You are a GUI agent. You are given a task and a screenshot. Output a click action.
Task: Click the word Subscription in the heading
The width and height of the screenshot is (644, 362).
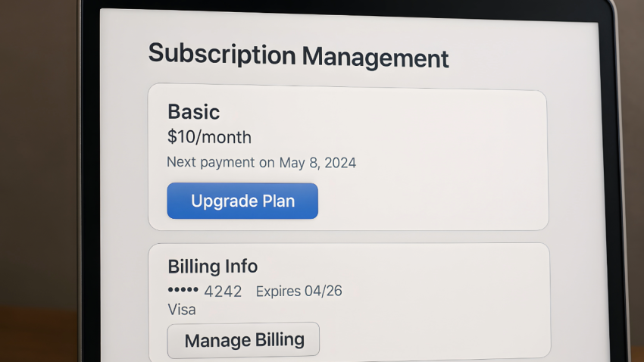click(221, 55)
